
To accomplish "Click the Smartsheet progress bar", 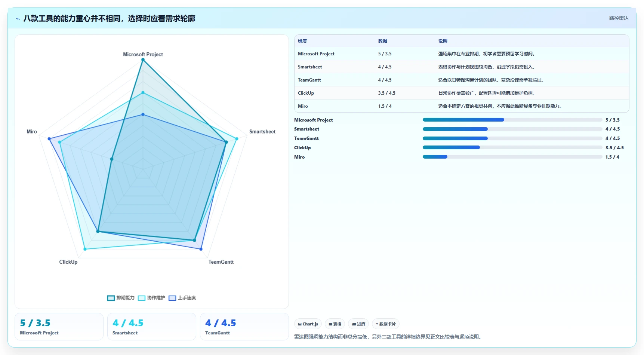I will click(x=512, y=129).
